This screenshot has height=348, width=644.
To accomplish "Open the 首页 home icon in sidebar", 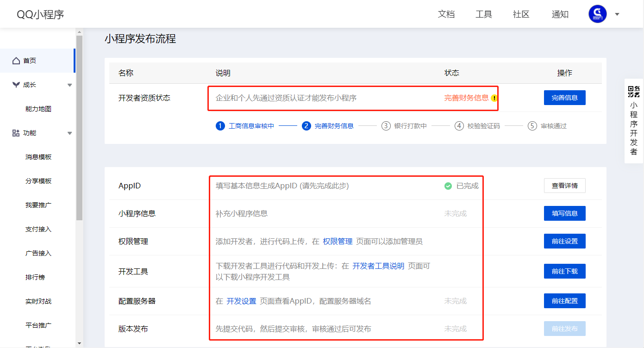I will pos(16,61).
